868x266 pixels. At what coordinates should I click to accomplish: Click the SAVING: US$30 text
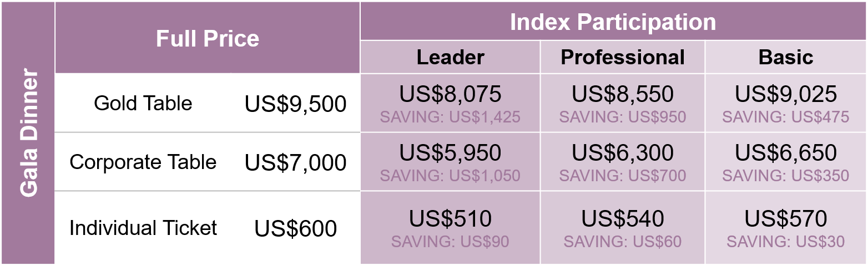click(786, 242)
